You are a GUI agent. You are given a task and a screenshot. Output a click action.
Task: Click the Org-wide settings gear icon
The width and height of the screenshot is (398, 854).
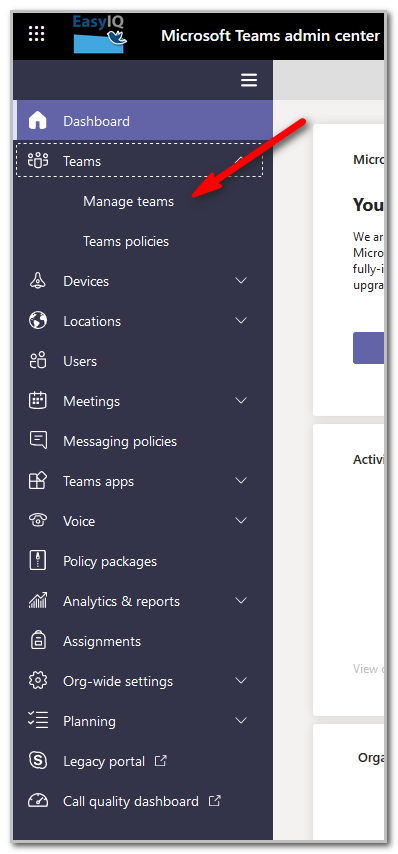click(x=38, y=681)
